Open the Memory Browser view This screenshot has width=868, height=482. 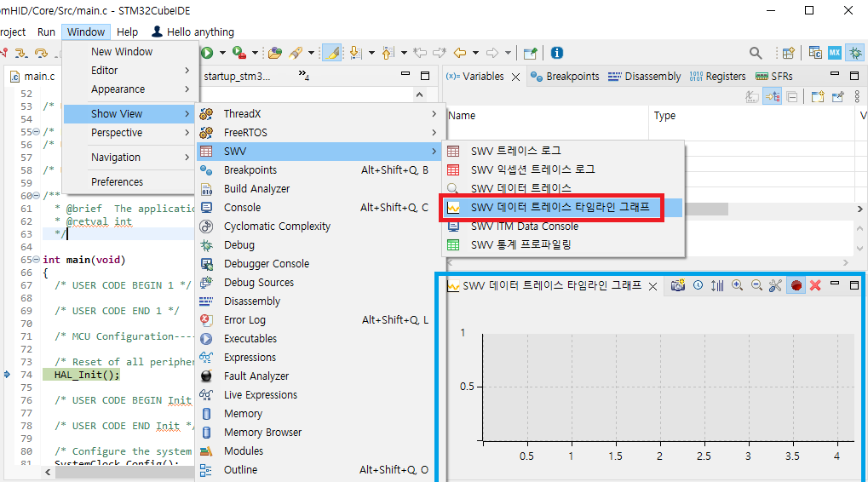click(x=319, y=433)
